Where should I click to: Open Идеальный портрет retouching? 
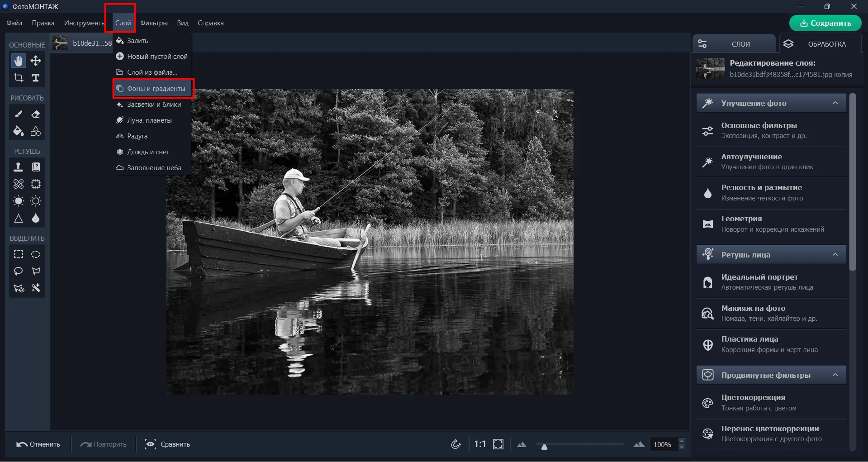click(x=771, y=282)
